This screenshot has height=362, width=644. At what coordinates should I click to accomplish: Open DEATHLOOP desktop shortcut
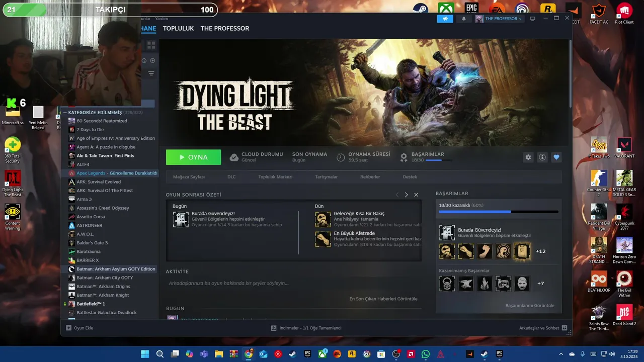tap(599, 282)
